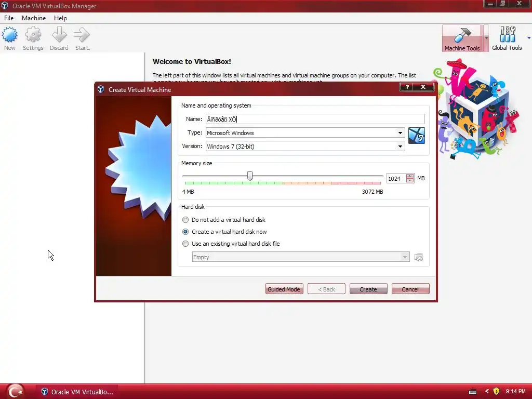The width and height of the screenshot is (532, 399).
Task: Switch to Guided Mode
Action: point(284,289)
